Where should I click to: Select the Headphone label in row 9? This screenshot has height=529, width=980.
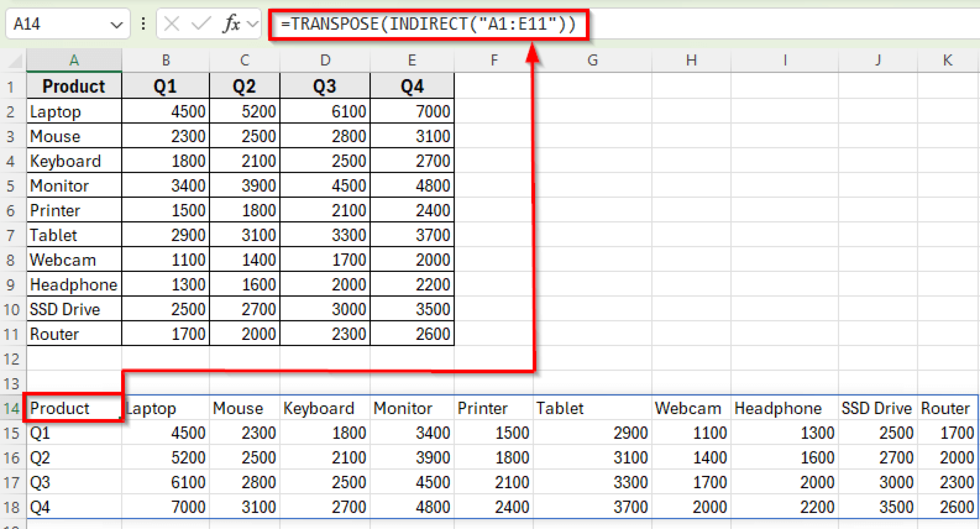[x=74, y=284]
